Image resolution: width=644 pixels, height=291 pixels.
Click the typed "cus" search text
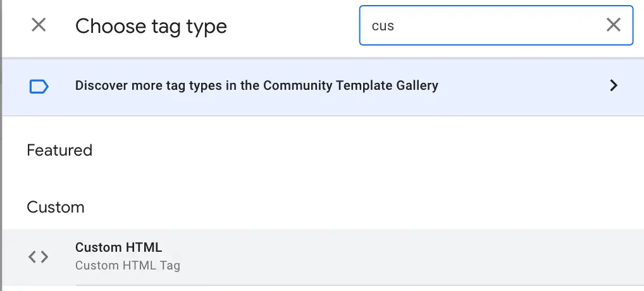383,26
